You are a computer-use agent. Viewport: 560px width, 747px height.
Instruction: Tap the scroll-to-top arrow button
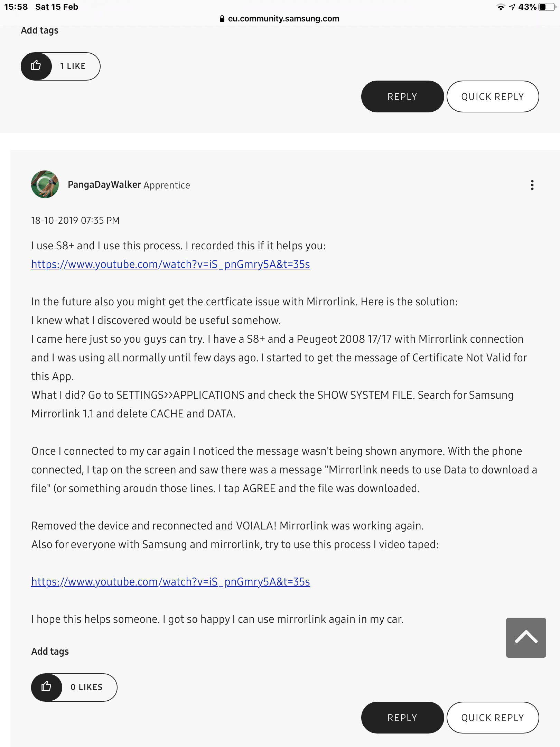(x=526, y=637)
